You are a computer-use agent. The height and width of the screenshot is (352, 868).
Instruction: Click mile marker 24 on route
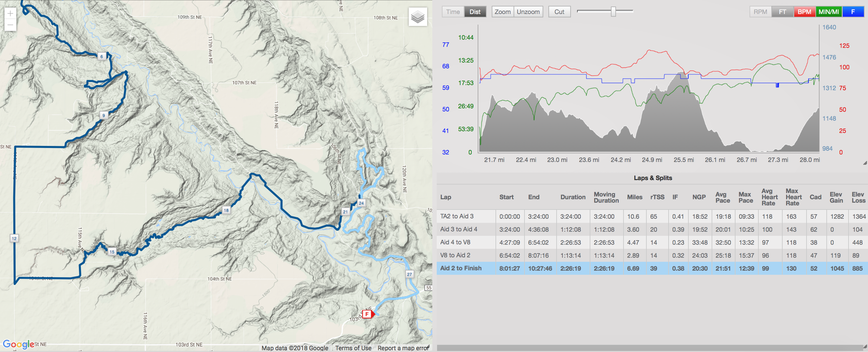click(361, 203)
